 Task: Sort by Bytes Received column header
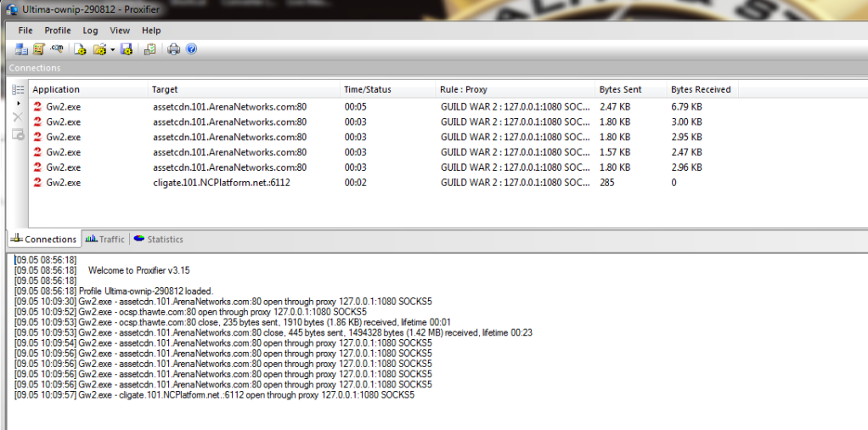pyautogui.click(x=702, y=89)
